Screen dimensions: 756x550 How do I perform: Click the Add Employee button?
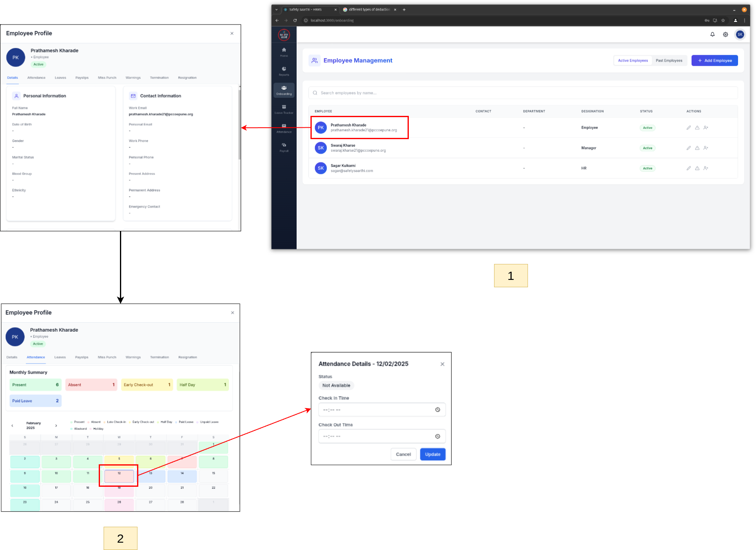click(x=714, y=61)
